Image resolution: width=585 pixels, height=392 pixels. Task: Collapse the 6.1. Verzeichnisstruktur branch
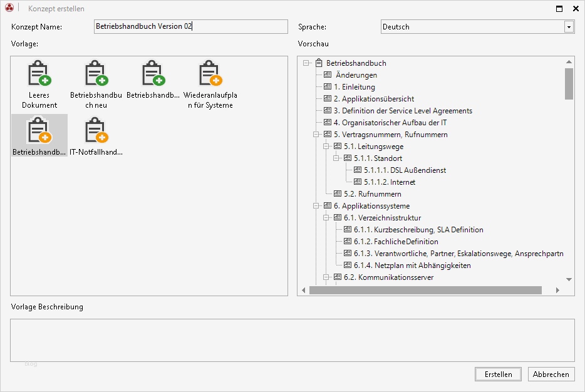[326, 218]
